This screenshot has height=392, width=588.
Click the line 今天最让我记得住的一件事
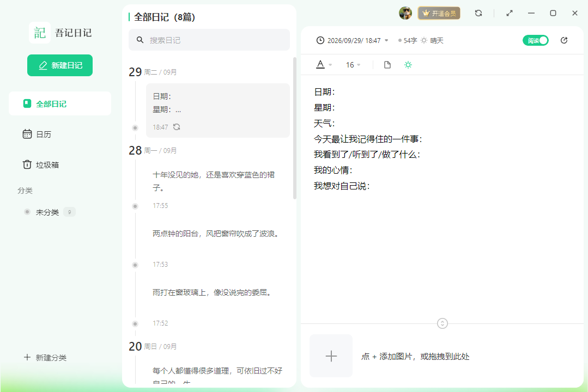[368, 139]
